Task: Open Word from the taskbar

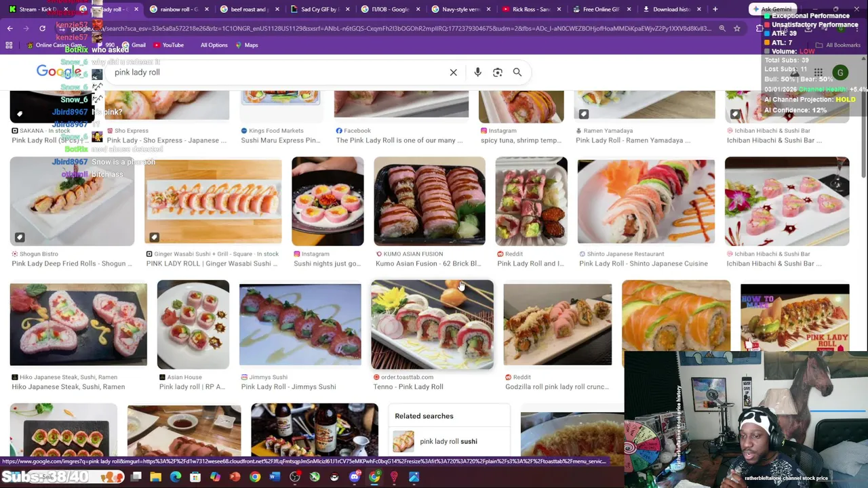Action: pyautogui.click(x=275, y=477)
